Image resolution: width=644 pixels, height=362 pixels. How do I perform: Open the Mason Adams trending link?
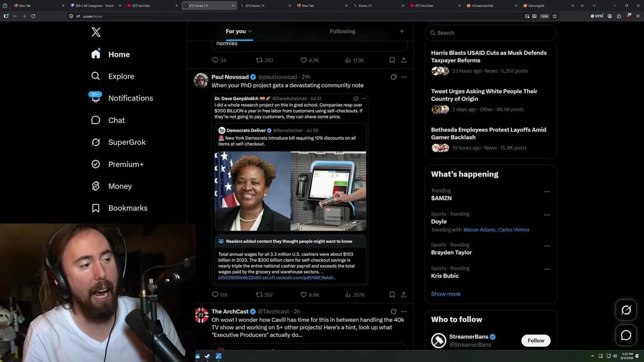pyautogui.click(x=479, y=230)
